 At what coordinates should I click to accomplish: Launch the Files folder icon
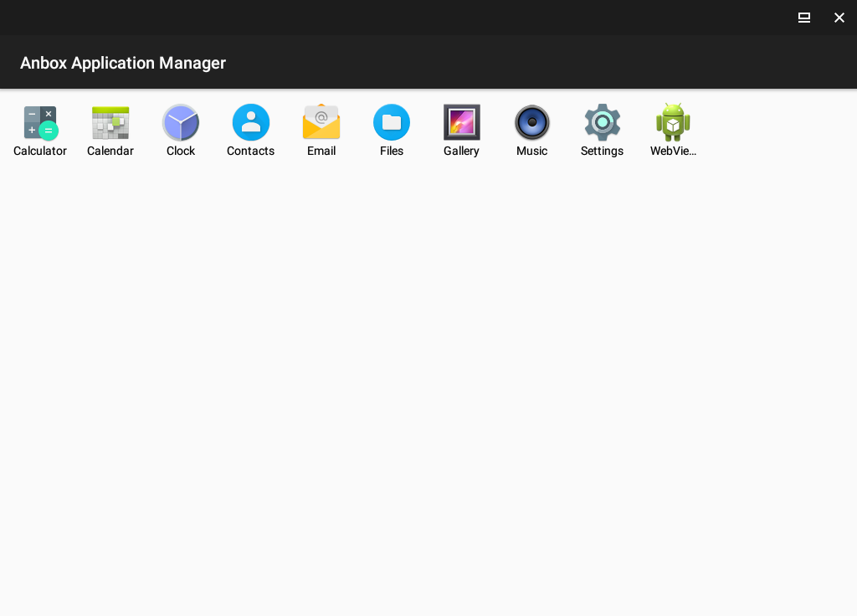392,122
